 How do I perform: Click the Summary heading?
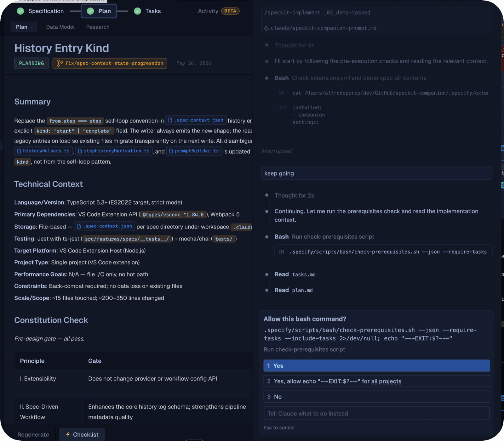coord(32,102)
